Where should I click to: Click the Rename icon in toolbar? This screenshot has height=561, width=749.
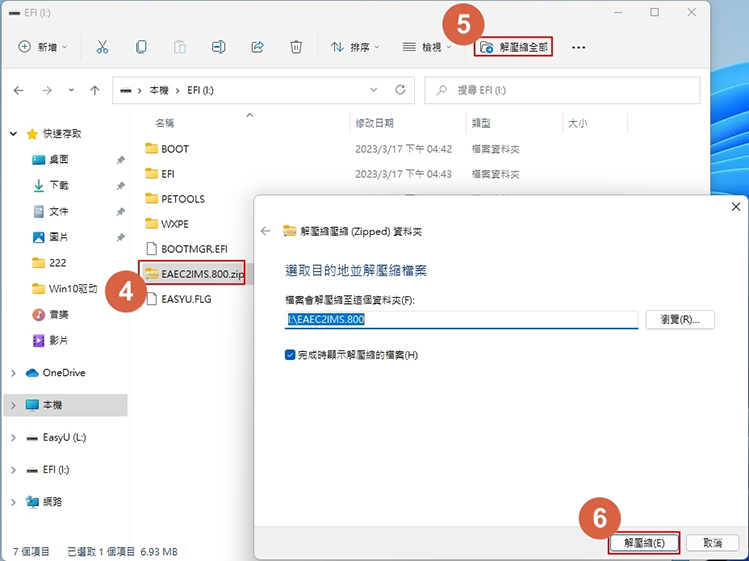tap(218, 47)
